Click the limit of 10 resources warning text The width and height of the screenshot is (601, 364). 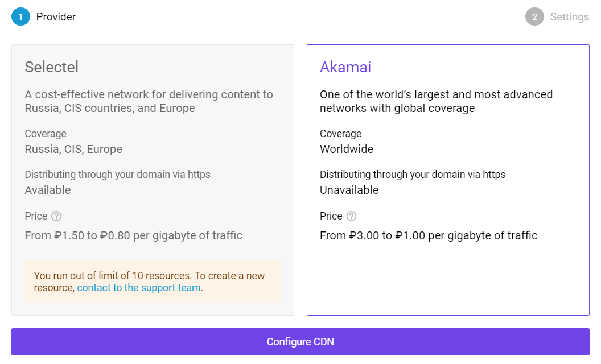149,282
